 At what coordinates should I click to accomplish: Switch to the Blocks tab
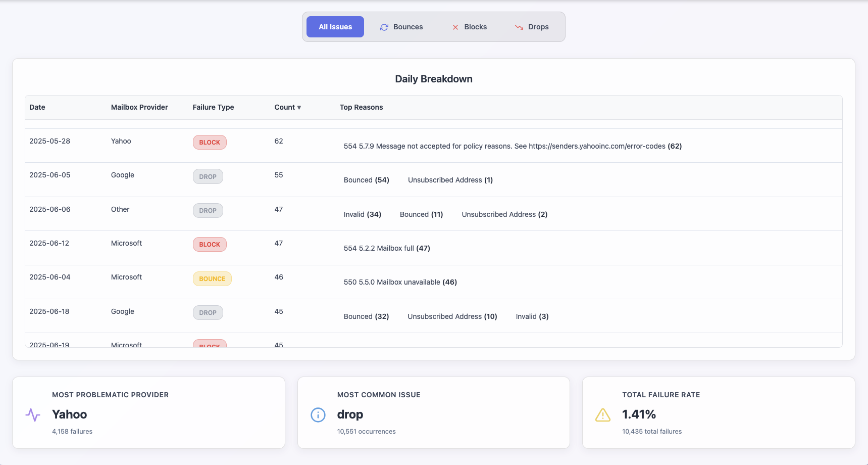point(469,27)
